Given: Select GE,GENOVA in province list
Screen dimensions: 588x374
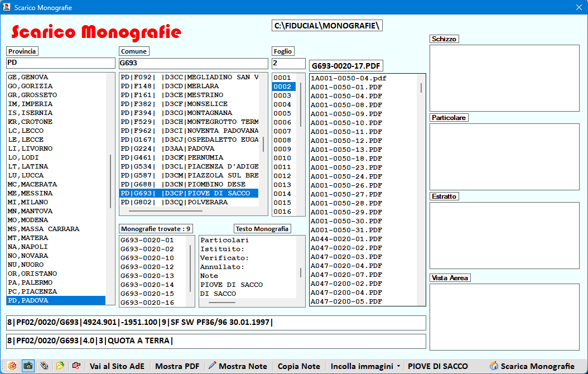Looking at the screenshot, I should 56,77.
